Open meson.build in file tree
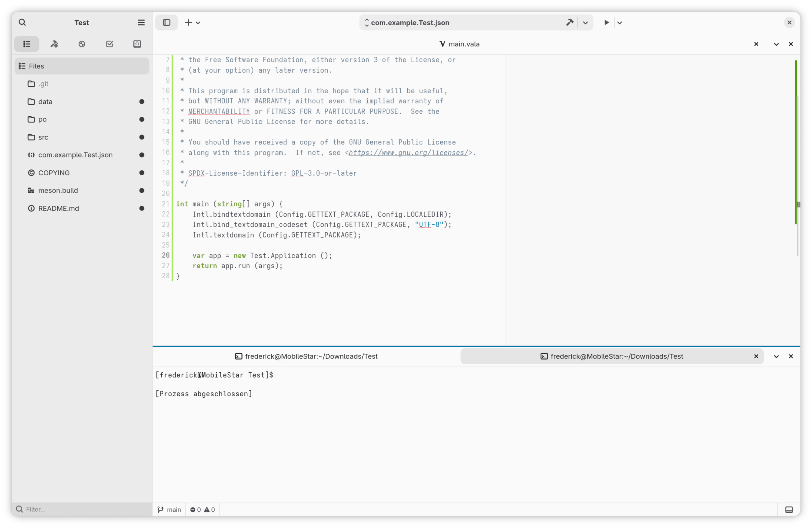Image resolution: width=812 pixels, height=528 pixels. tap(58, 191)
